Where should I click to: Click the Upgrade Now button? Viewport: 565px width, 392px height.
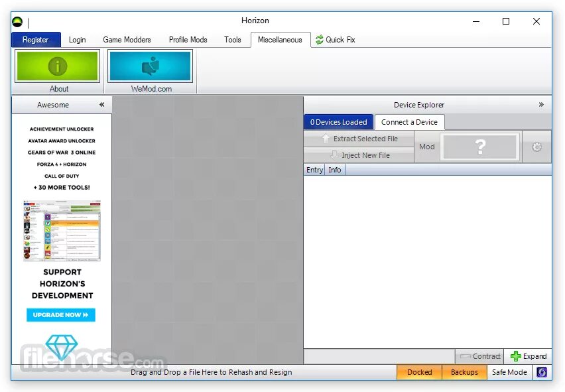click(x=61, y=315)
